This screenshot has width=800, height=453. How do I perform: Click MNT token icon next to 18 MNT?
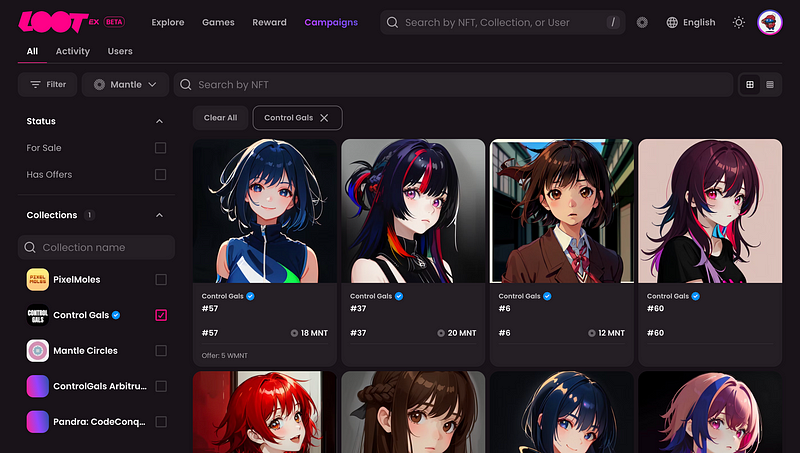coord(294,333)
